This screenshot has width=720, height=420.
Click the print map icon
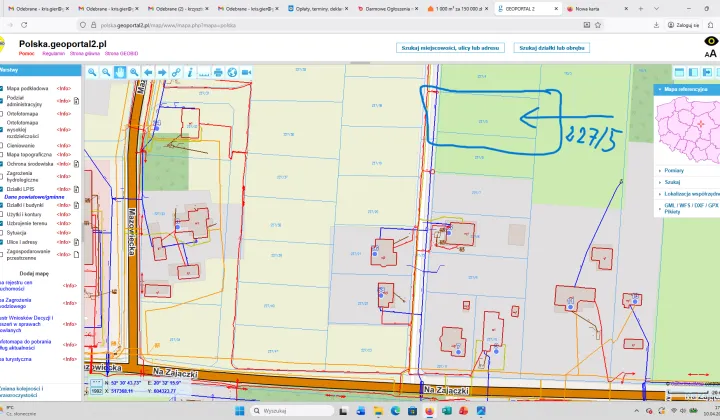click(218, 72)
